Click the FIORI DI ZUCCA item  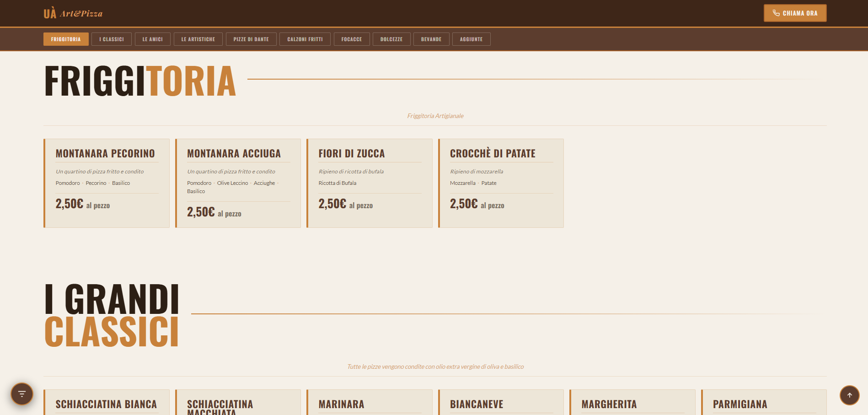click(x=370, y=183)
